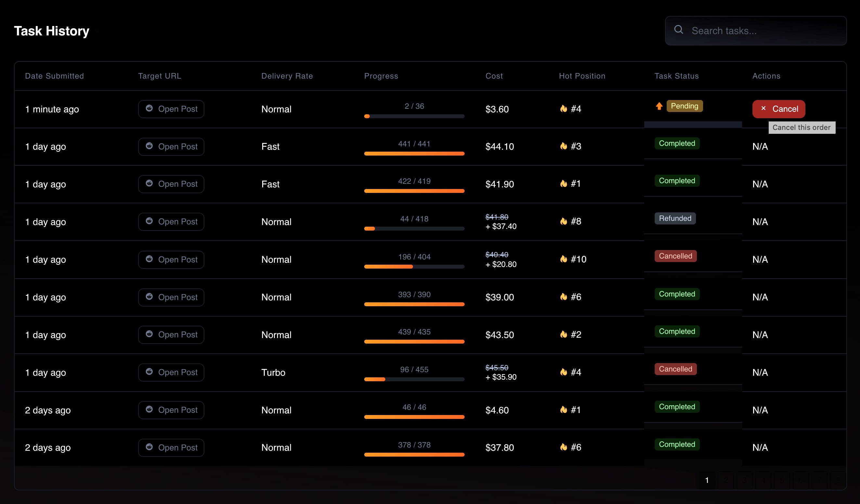
Task: Go to page 2 in pagination
Action: [725, 480]
